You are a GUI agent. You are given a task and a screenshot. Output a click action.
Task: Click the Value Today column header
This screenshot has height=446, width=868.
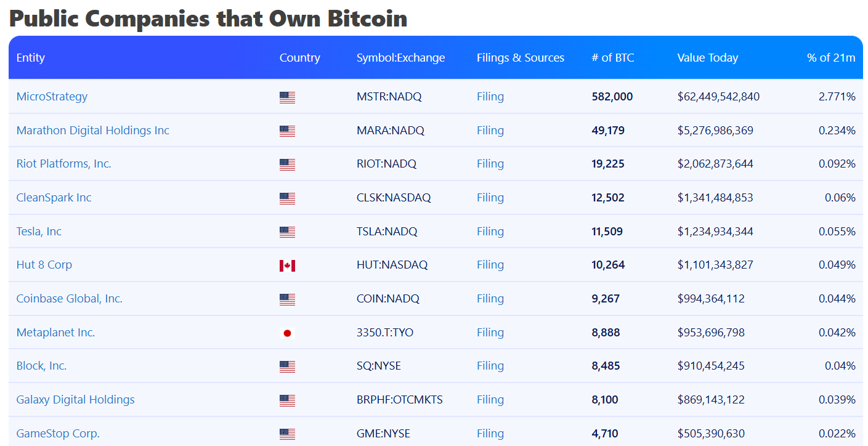coord(707,58)
